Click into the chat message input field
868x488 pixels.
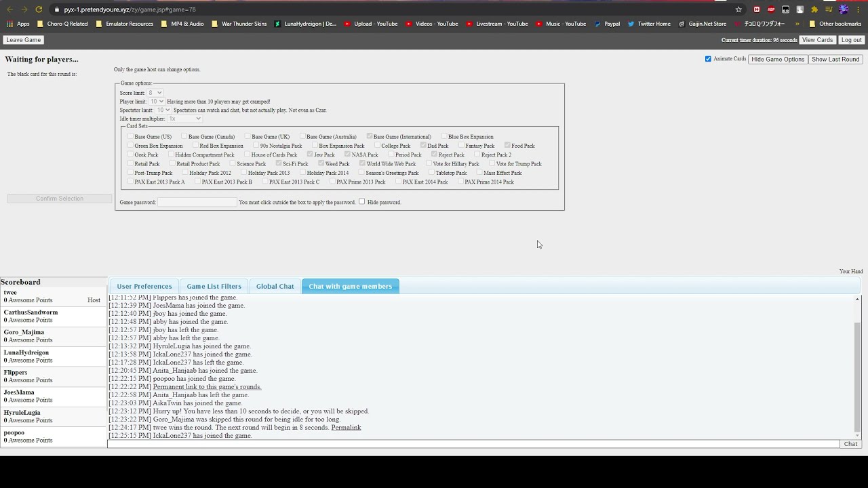473,444
